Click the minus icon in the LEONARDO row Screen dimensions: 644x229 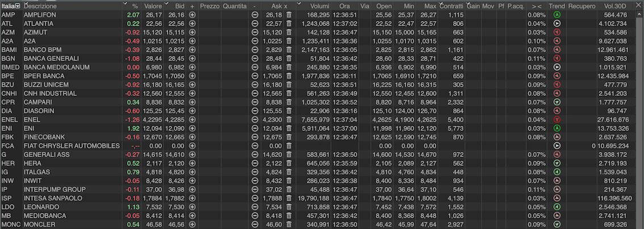tap(254, 207)
